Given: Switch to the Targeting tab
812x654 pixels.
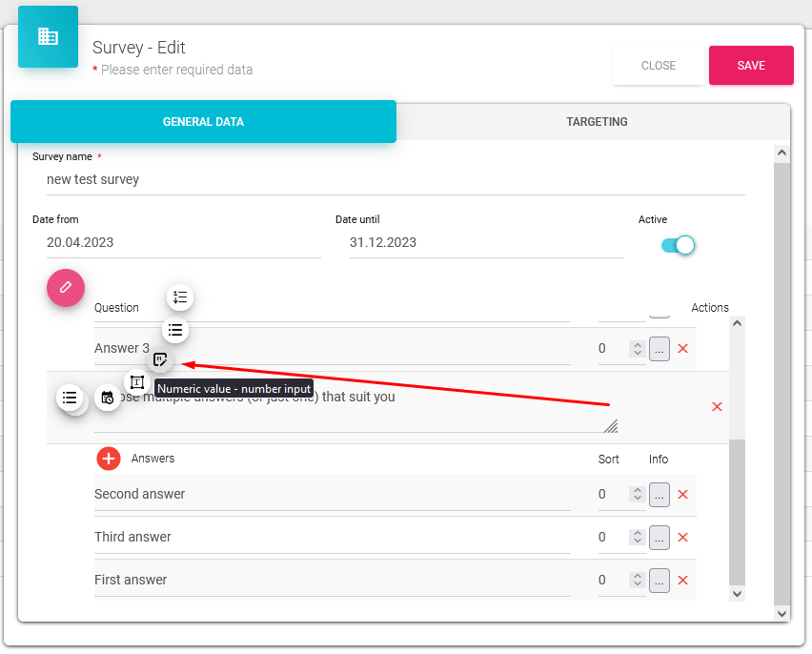Looking at the screenshot, I should (x=597, y=122).
